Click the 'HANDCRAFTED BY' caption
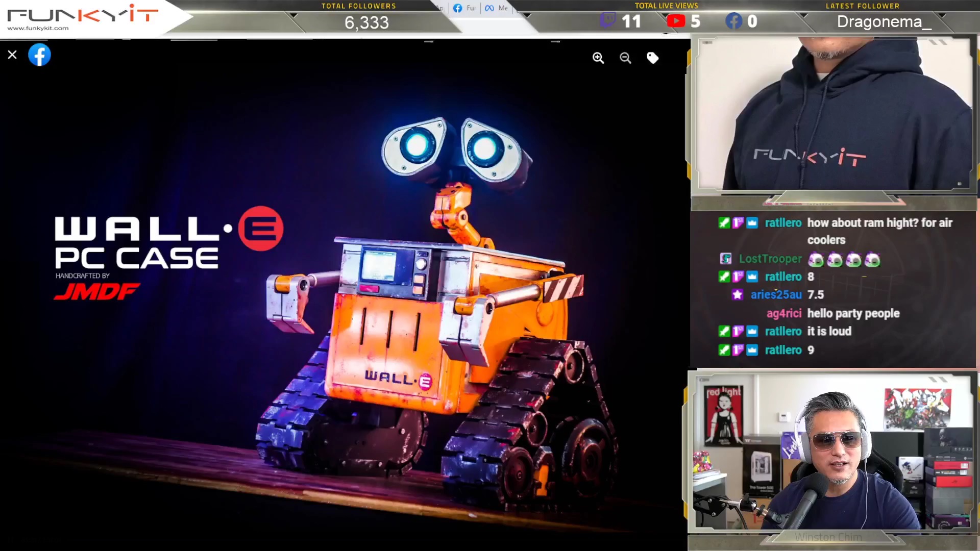This screenshot has height=551, width=980. [x=83, y=275]
